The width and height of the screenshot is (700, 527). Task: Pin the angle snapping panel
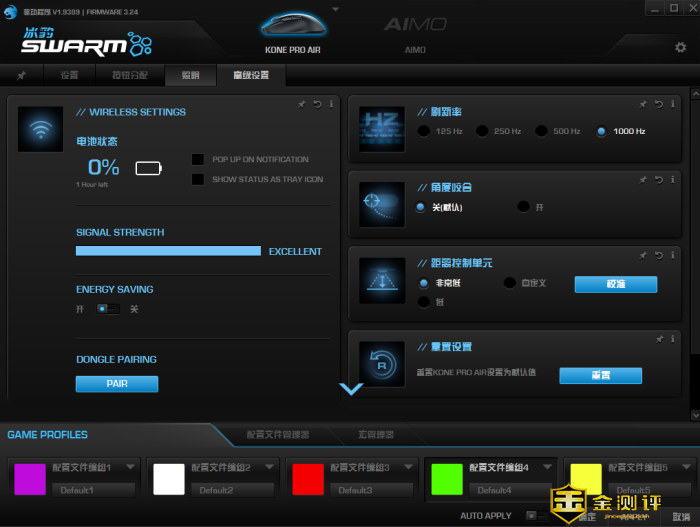tap(644, 180)
